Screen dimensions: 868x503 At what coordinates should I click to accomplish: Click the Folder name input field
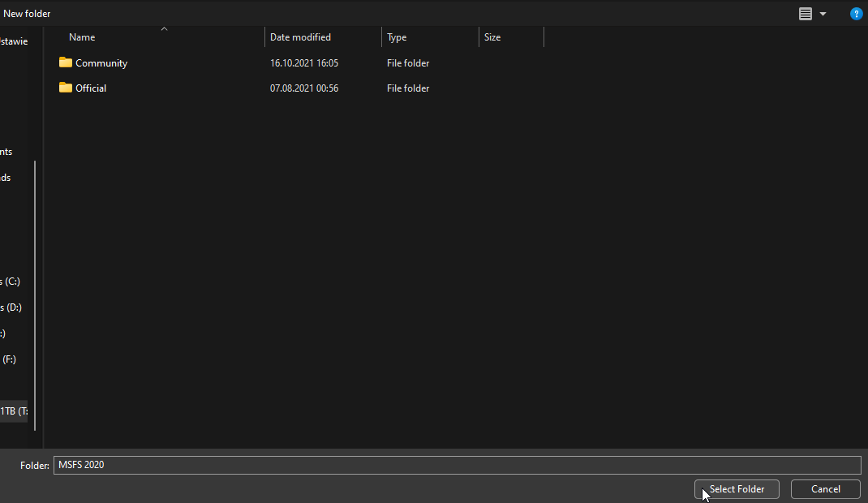pos(456,465)
